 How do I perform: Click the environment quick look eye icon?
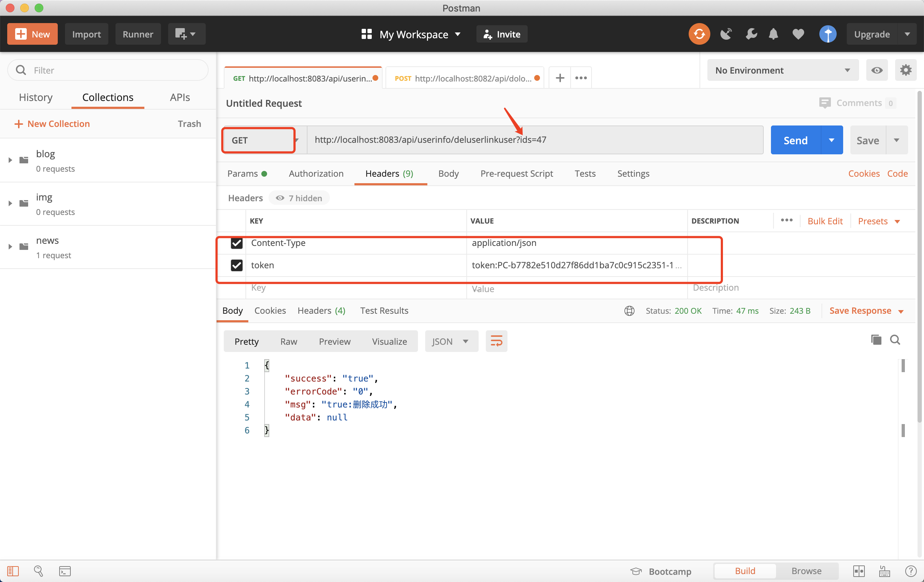click(x=876, y=70)
